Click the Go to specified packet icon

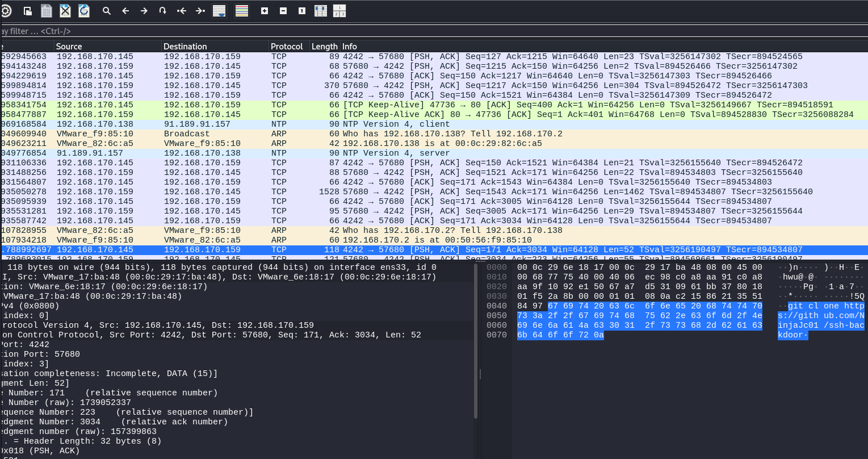(163, 11)
